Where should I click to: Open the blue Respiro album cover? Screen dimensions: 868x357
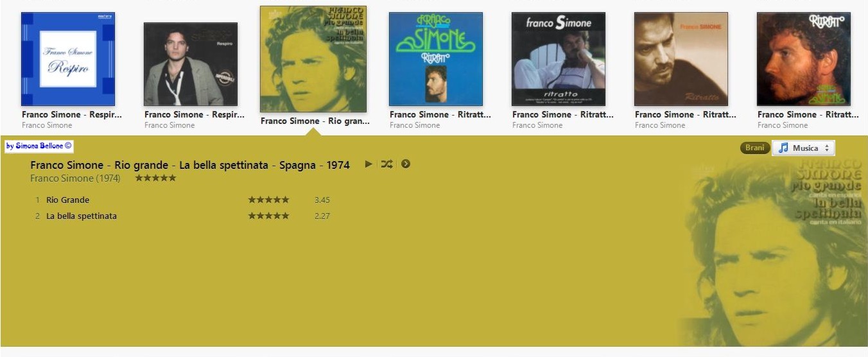click(x=68, y=59)
